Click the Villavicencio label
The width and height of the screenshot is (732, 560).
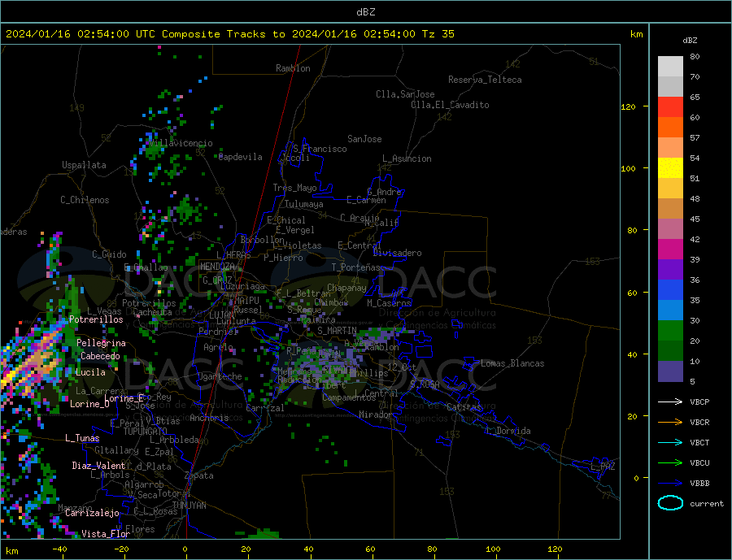click(181, 143)
